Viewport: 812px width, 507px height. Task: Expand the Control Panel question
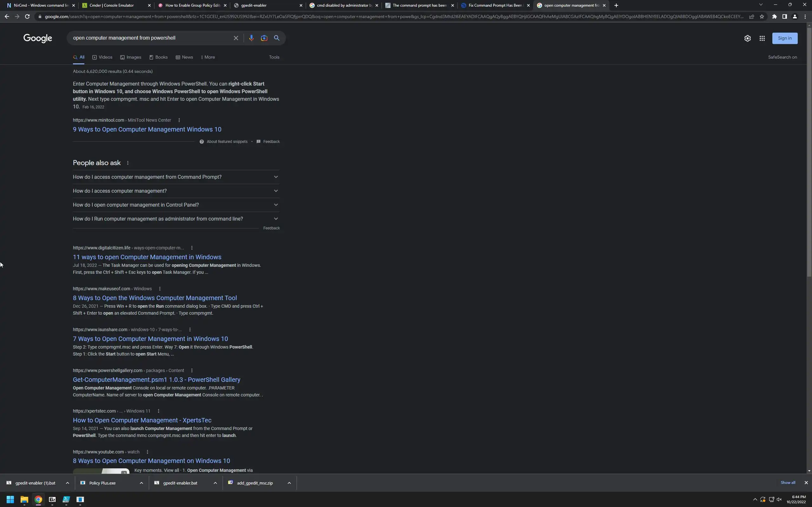click(x=176, y=205)
